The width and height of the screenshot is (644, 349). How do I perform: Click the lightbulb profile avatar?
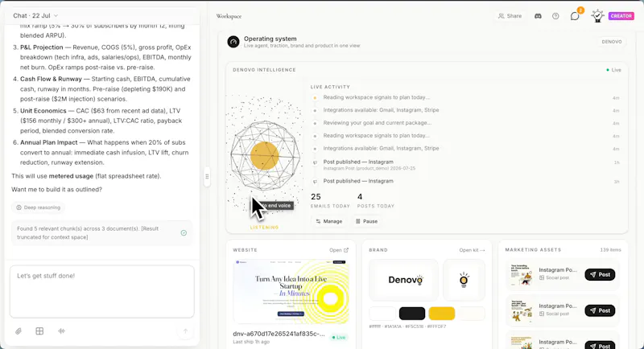pos(597,16)
